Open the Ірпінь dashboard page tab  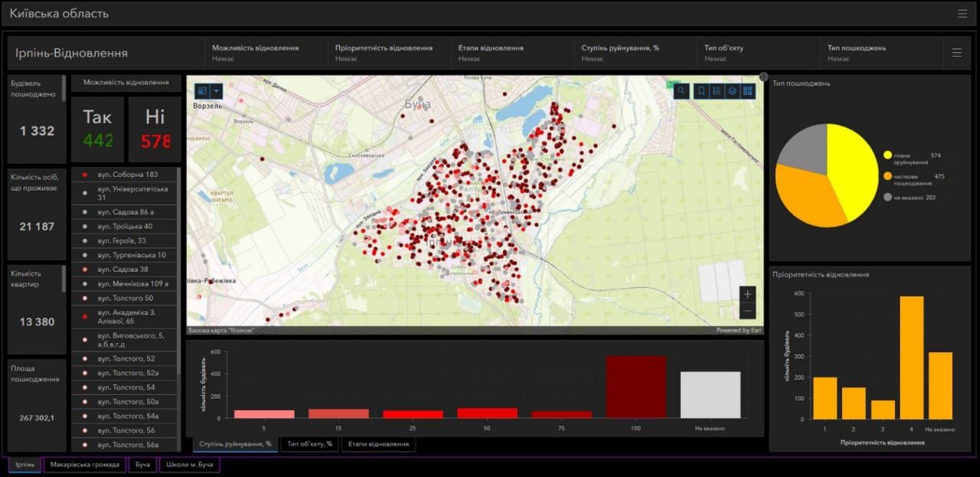click(25, 464)
